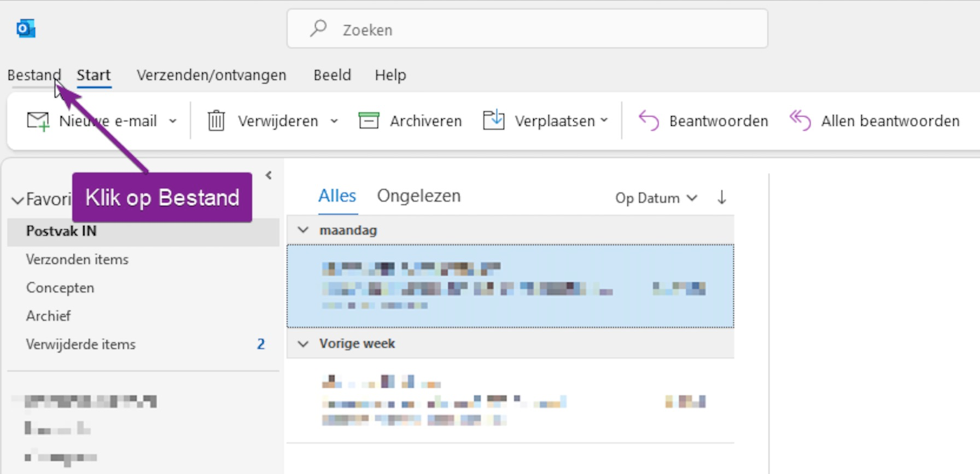Switch to the Verzenden/ontvangen tab
The height and width of the screenshot is (474, 980).
(211, 75)
